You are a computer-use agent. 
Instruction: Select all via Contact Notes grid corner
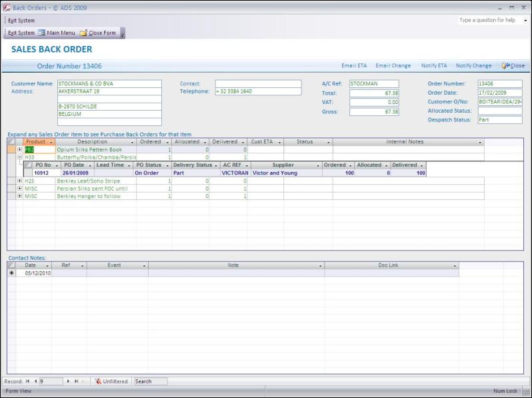11,265
